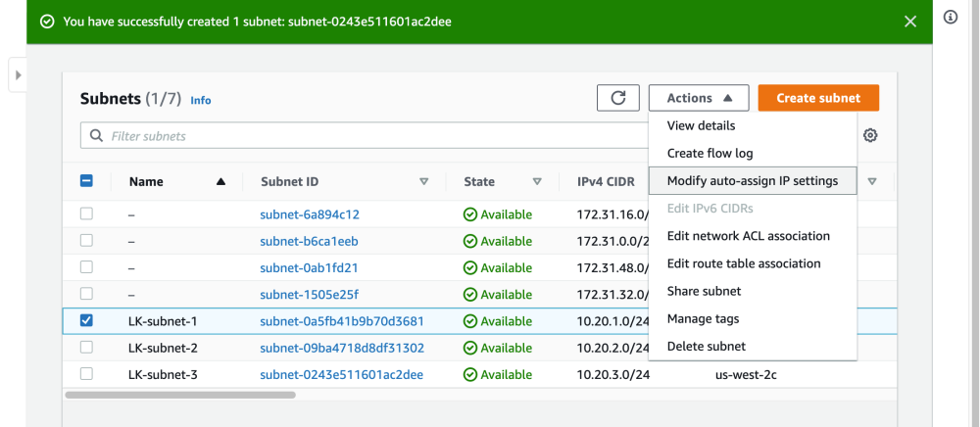Click the orange Create subnet button
980x427 pixels.
[x=817, y=98]
